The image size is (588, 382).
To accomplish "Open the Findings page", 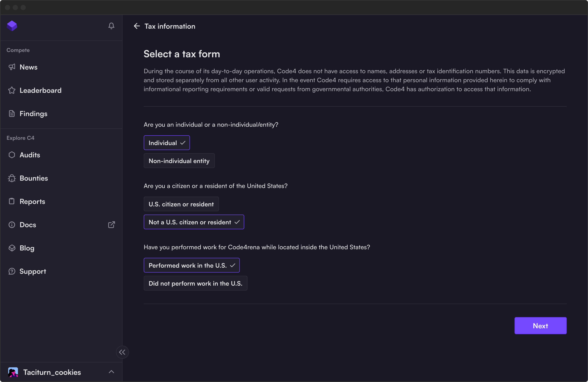I will pos(33,114).
